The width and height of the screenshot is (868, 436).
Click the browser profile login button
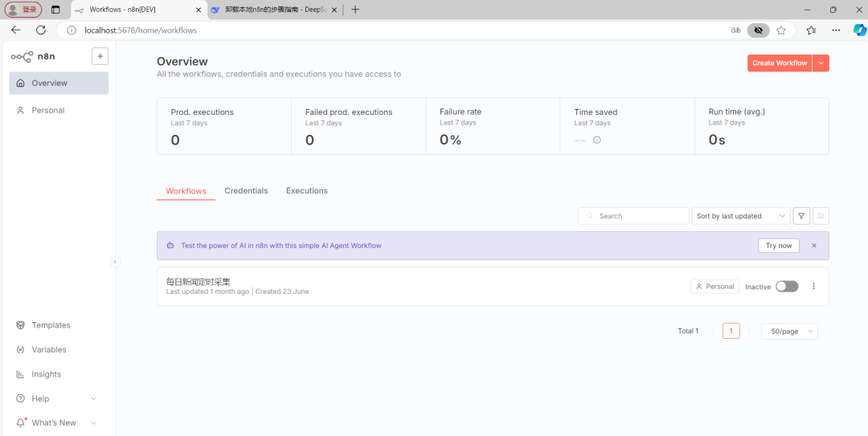[23, 10]
